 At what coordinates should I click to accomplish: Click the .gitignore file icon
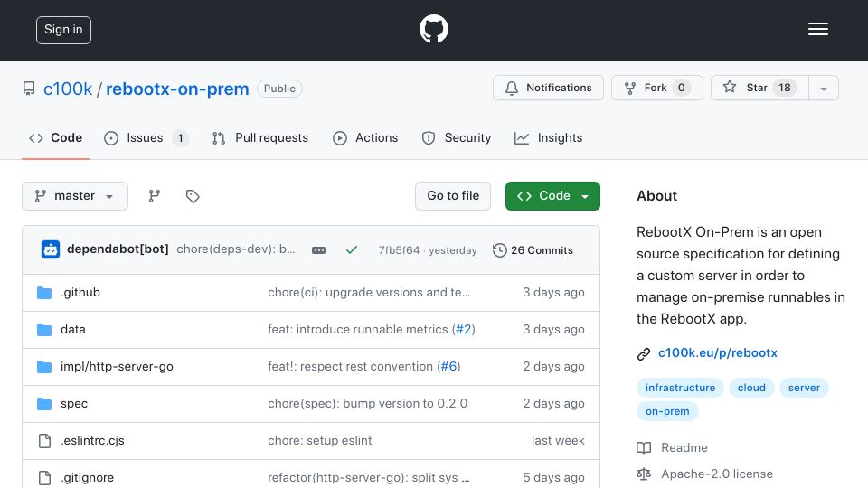click(x=44, y=477)
